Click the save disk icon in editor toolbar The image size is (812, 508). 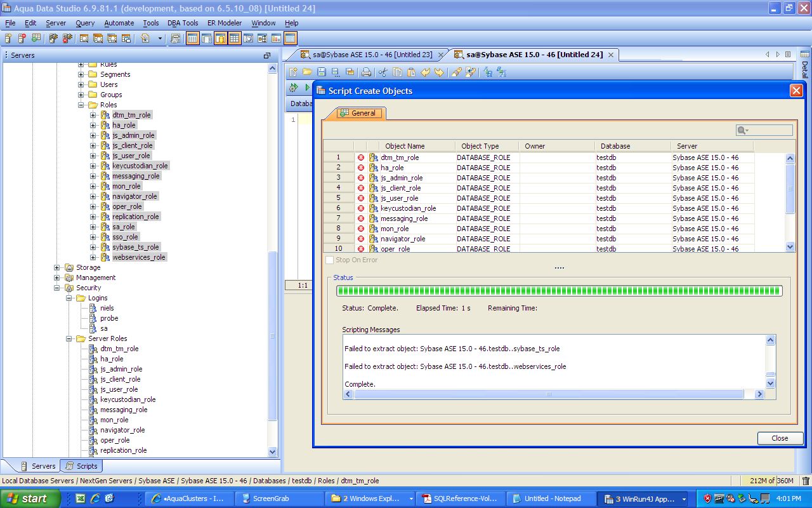(x=322, y=72)
